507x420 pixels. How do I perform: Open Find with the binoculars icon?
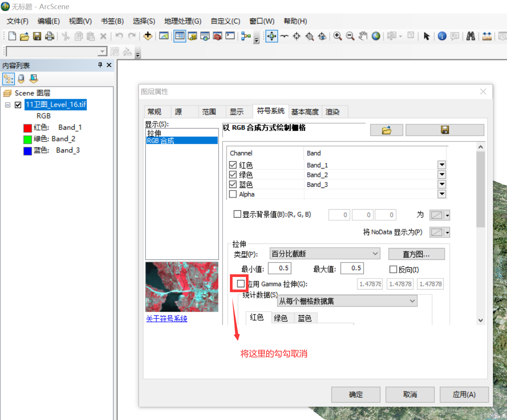[471, 36]
